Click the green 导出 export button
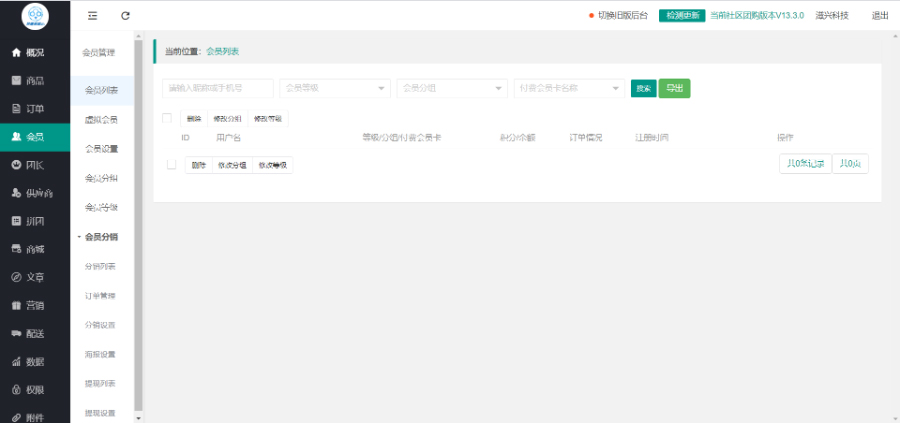The image size is (900, 423). (x=675, y=88)
